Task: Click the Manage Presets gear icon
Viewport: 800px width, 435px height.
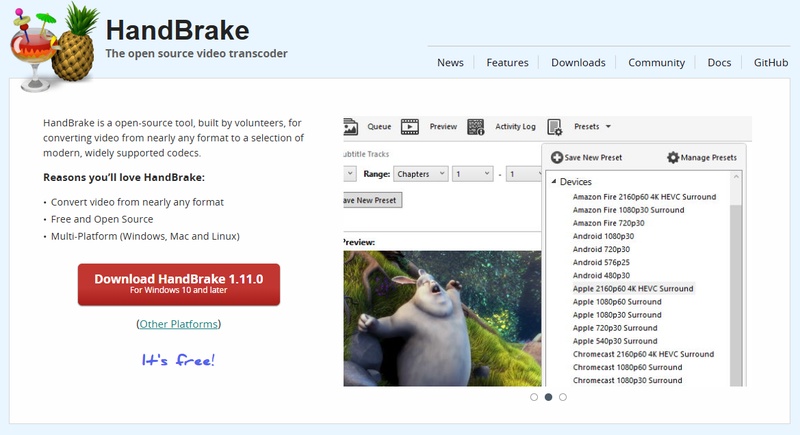Action: 673,158
